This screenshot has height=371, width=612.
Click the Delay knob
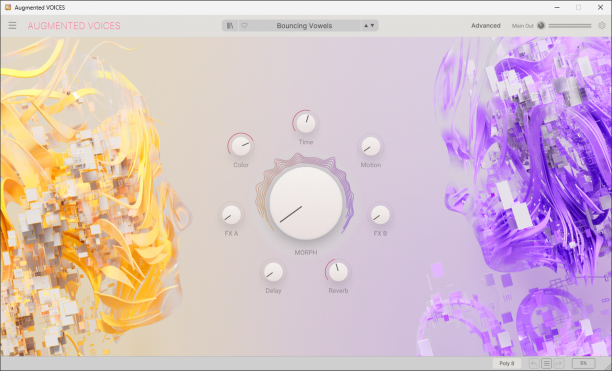(x=273, y=272)
